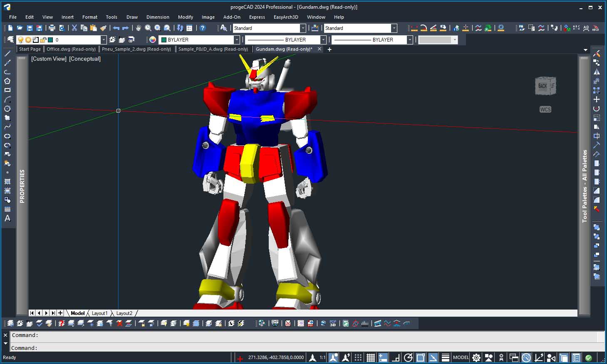
Task: Open the EasyArch3D menu
Action: pyautogui.click(x=285, y=17)
